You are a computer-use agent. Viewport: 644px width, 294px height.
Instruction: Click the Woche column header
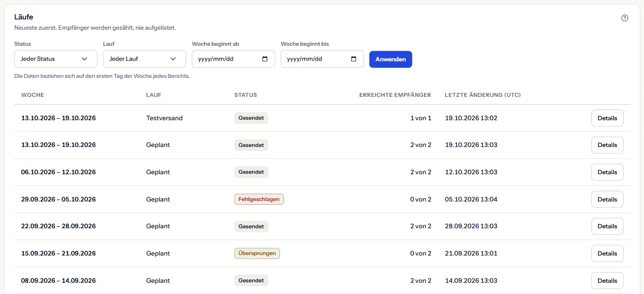33,95
